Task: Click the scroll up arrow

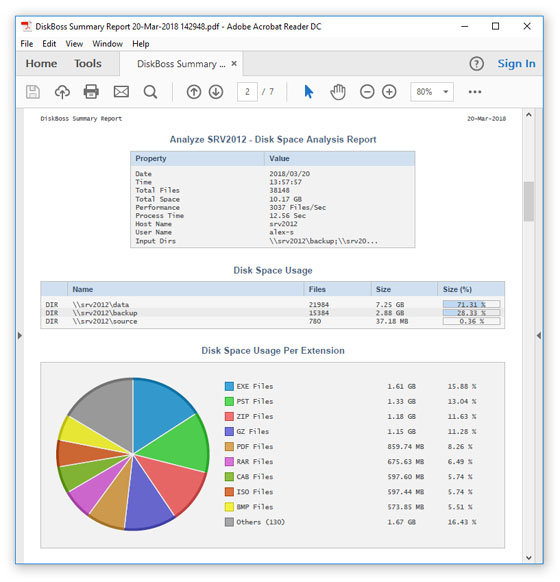Action: [x=529, y=115]
